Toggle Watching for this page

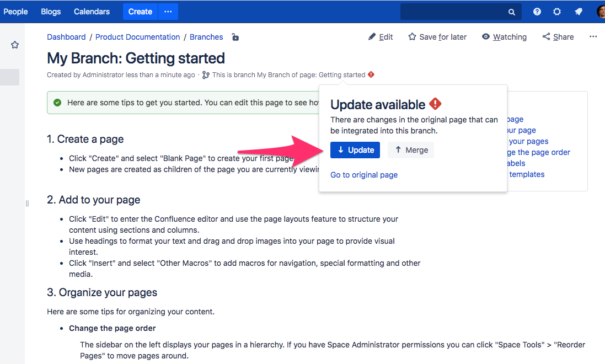504,37
